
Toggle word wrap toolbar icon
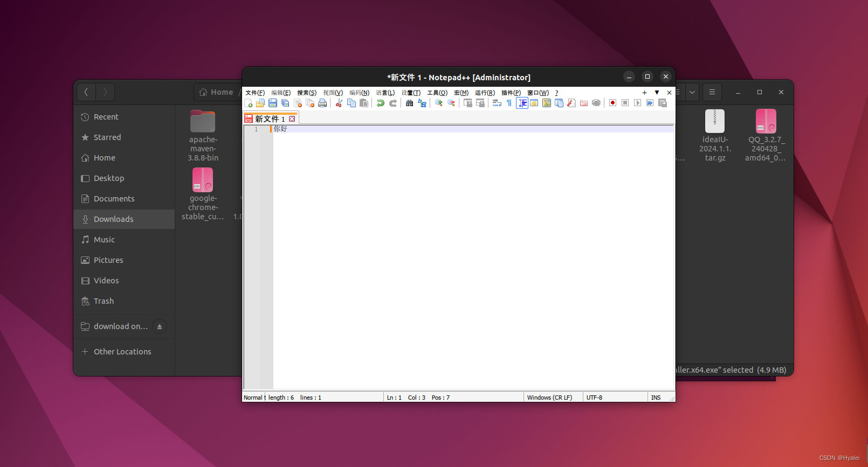pyautogui.click(x=497, y=103)
